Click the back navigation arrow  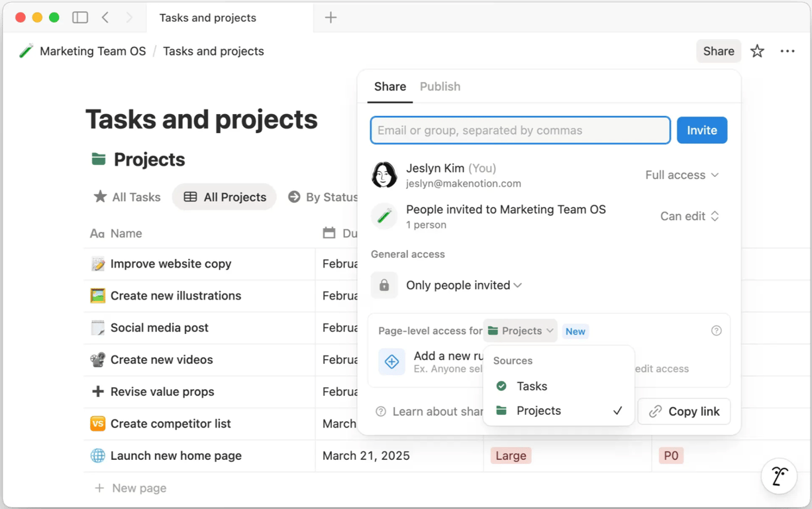(x=105, y=18)
